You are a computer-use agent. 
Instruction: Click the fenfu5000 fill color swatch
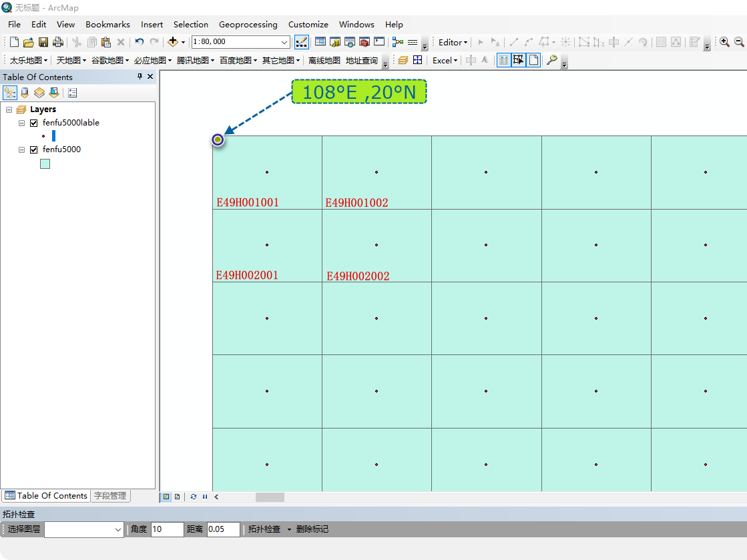pyautogui.click(x=45, y=164)
